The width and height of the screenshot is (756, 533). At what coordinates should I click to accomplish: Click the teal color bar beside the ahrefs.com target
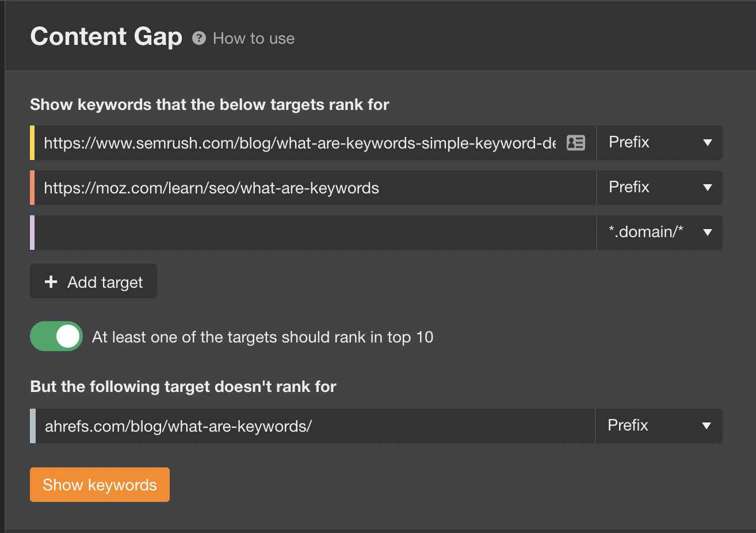click(33, 426)
